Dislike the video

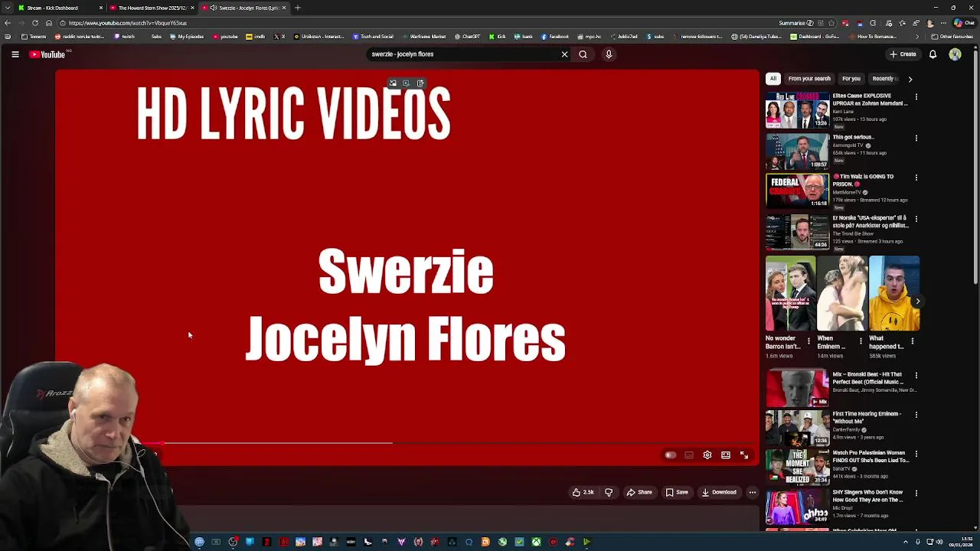click(609, 492)
